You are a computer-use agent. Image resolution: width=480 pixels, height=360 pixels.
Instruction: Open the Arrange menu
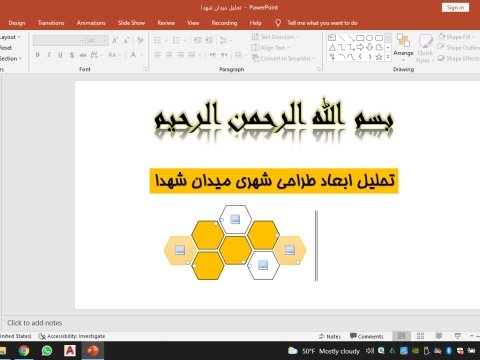click(x=403, y=48)
